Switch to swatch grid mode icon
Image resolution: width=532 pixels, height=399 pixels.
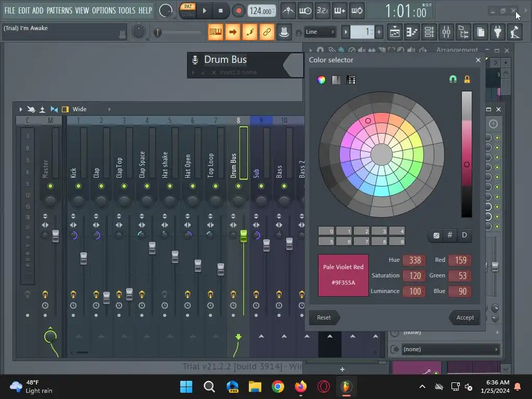351,79
